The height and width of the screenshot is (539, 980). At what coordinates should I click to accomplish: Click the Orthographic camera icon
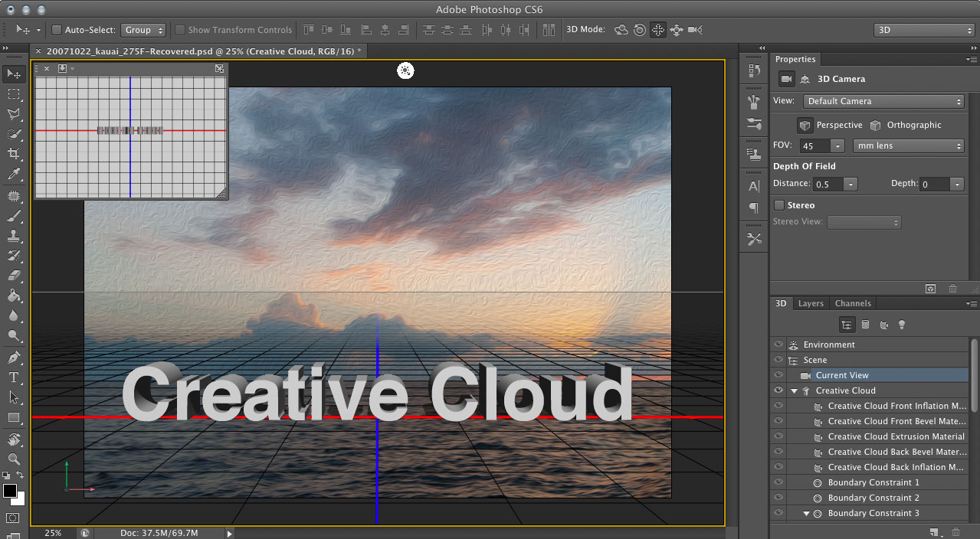click(875, 125)
